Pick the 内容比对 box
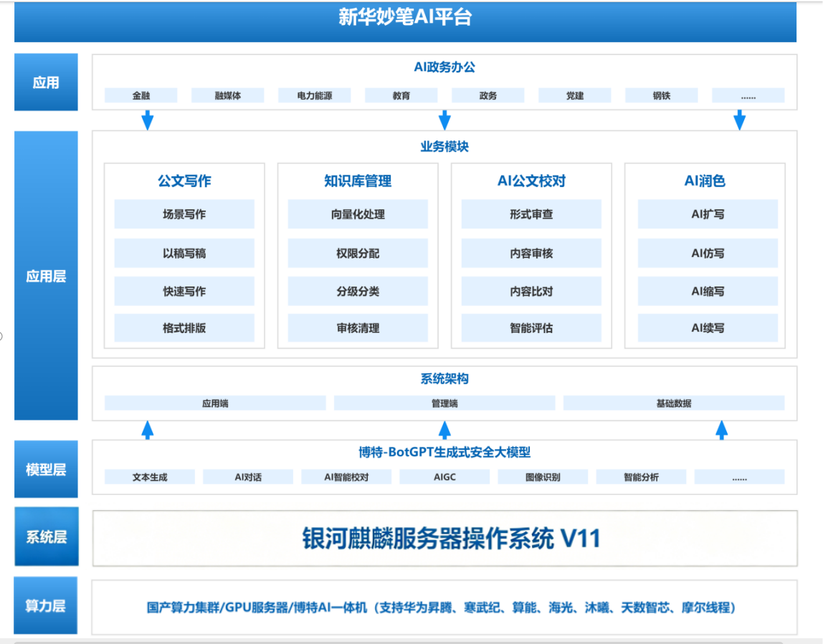 531,291
